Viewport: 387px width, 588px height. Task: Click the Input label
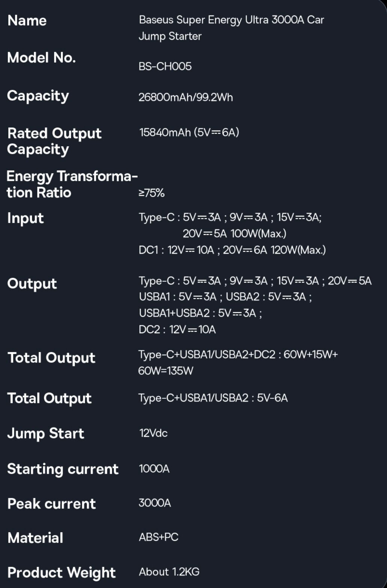[x=26, y=218]
